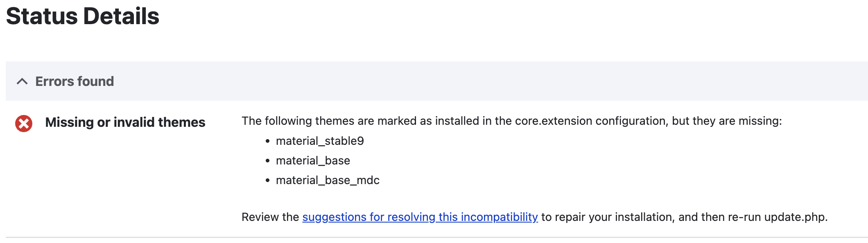Click the Errors found header label
Screen dimensions: 868x243
pos(75,81)
